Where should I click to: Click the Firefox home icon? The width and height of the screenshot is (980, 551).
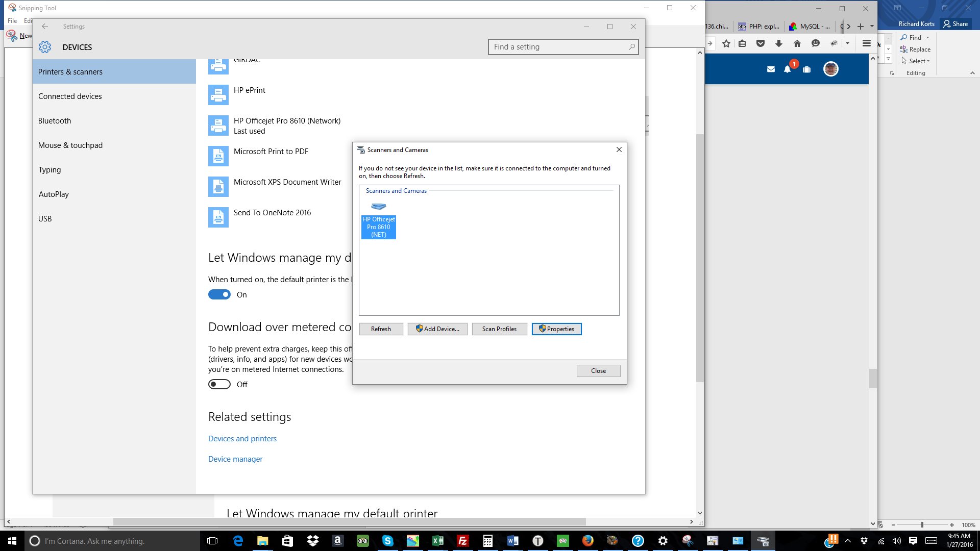[797, 43]
